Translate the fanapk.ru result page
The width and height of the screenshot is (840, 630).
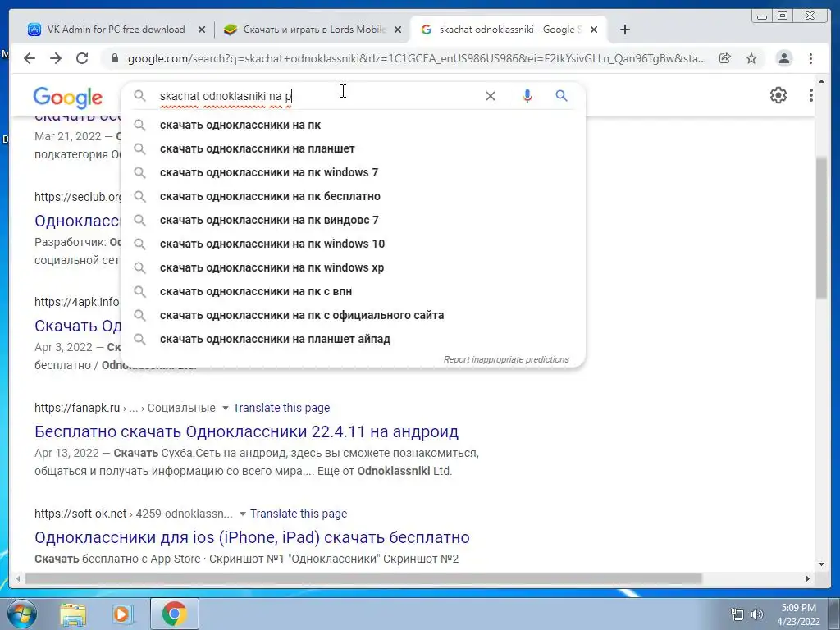281,409
